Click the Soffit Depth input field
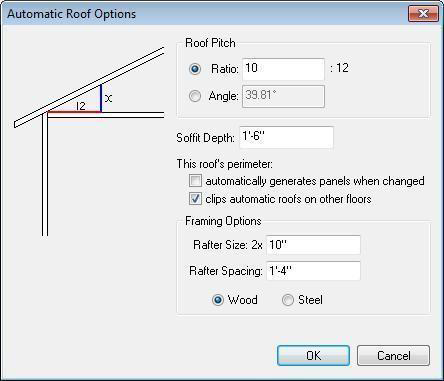444x381 pixels. [286, 137]
